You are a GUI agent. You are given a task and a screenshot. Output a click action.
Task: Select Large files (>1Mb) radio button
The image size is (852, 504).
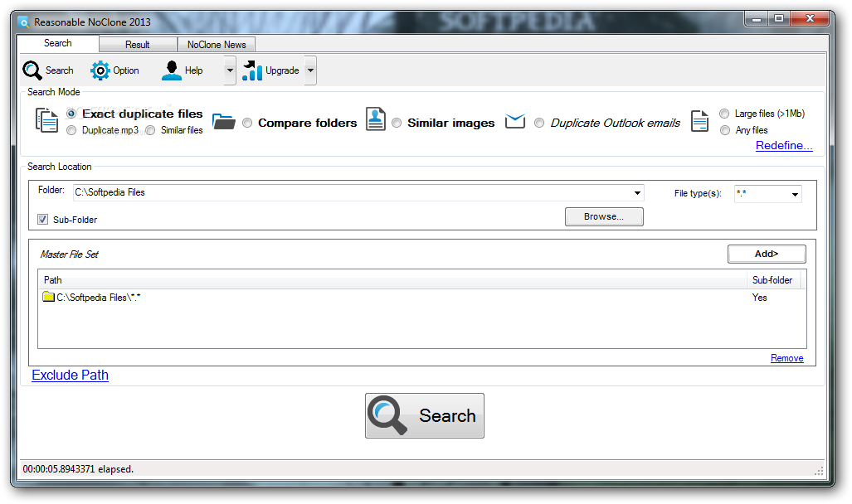click(724, 114)
